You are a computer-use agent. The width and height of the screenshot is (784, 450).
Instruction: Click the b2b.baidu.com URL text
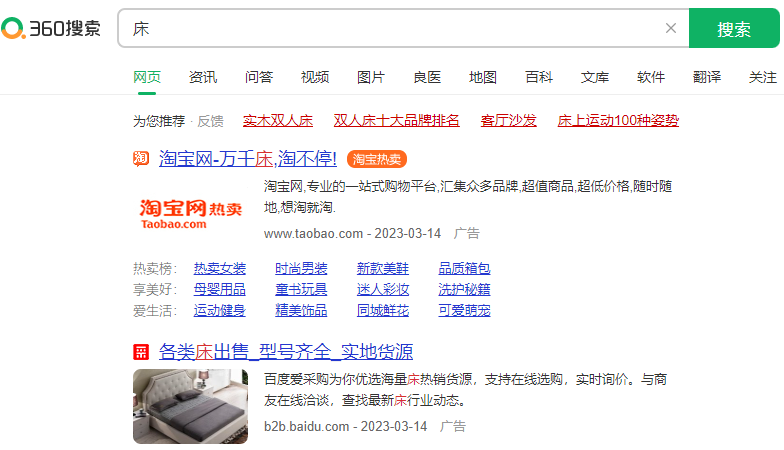[x=306, y=426]
